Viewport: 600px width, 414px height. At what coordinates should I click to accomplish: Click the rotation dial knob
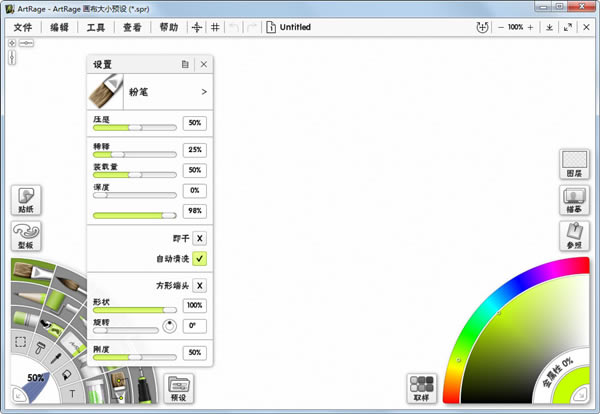coord(170,326)
